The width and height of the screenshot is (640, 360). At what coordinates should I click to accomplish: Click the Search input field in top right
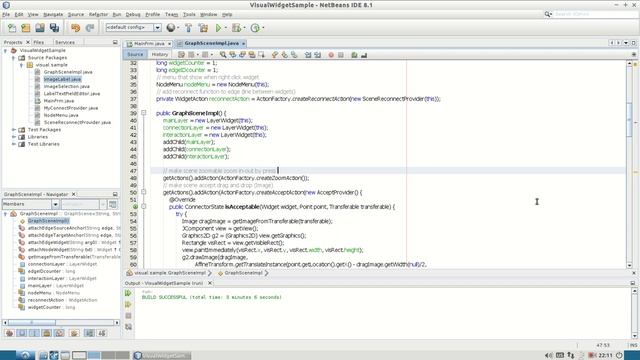pyautogui.click(x=595, y=14)
